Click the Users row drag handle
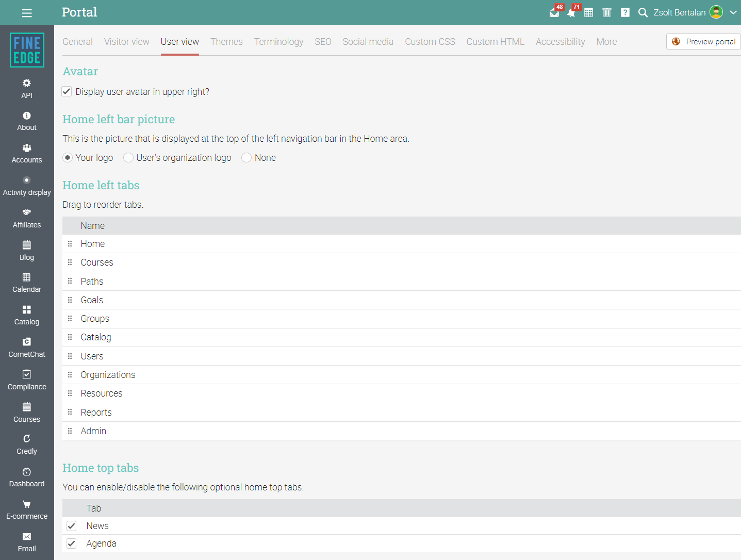741x560 pixels. tap(70, 356)
